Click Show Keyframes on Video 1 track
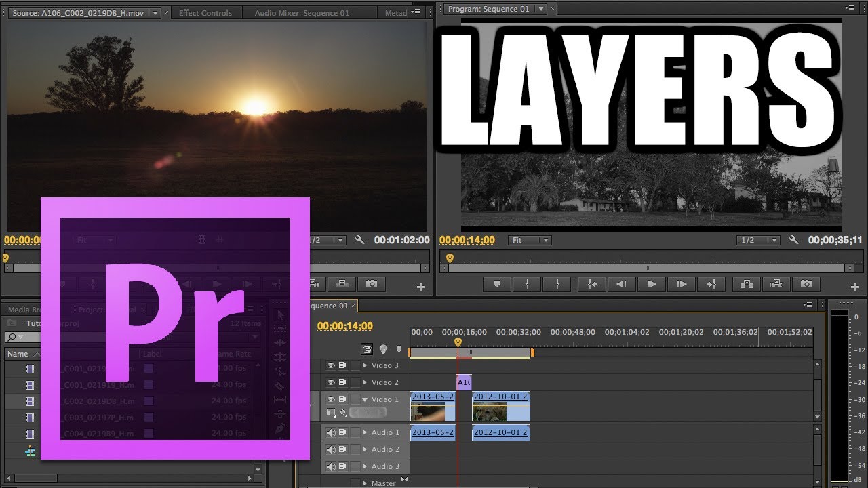This screenshot has width=868, height=488. tap(343, 412)
